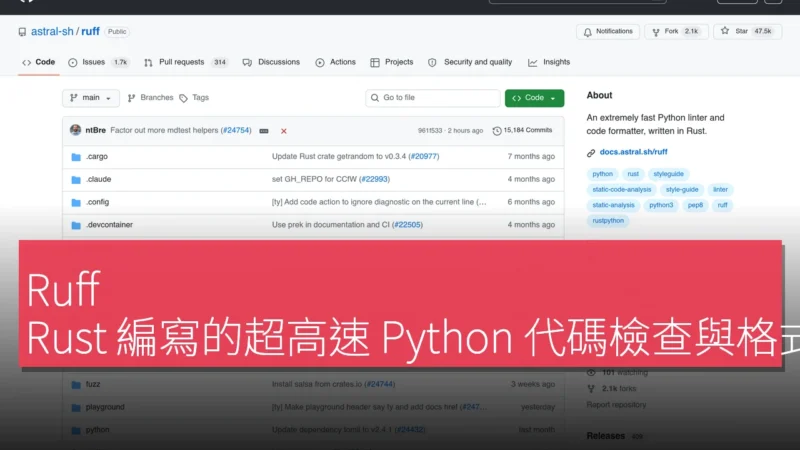Select the rustpython topic tag
This screenshot has height=450, width=800.
coord(608,221)
